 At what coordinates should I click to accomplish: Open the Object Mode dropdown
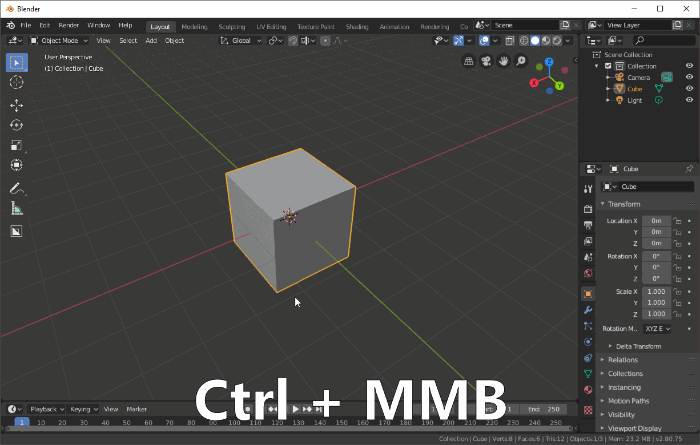(x=59, y=41)
